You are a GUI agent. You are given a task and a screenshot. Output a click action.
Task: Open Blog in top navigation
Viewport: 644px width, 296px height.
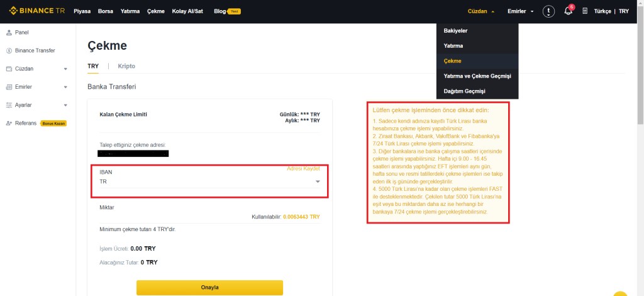(x=219, y=11)
